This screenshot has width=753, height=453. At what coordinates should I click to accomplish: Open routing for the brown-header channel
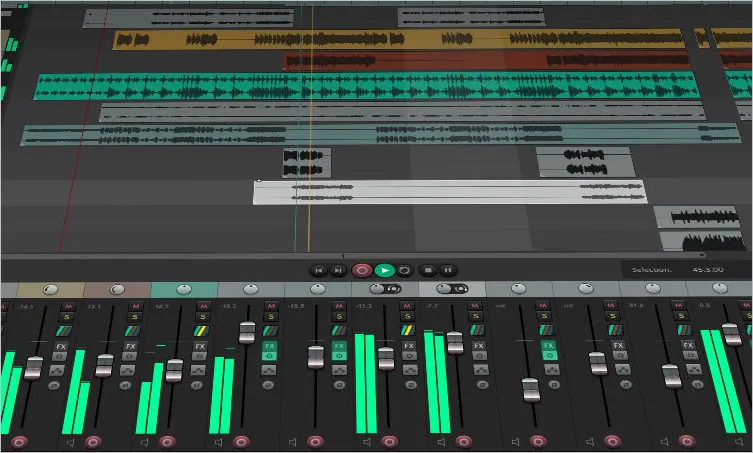[133, 331]
